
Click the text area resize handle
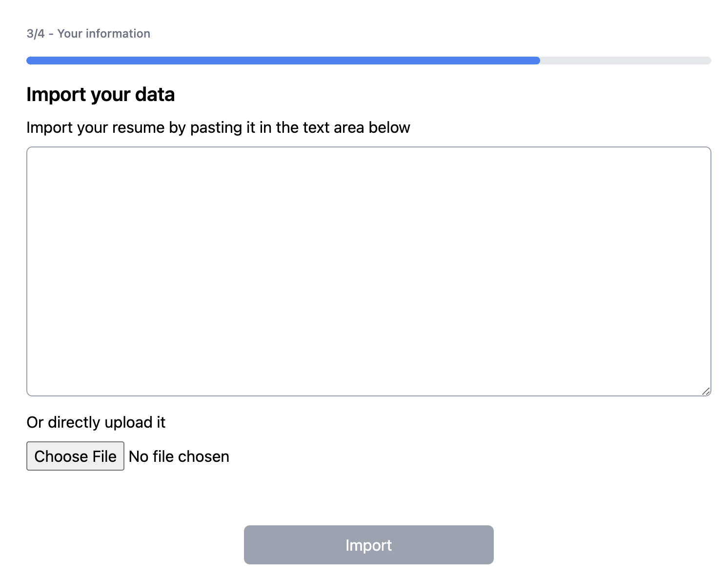(706, 391)
